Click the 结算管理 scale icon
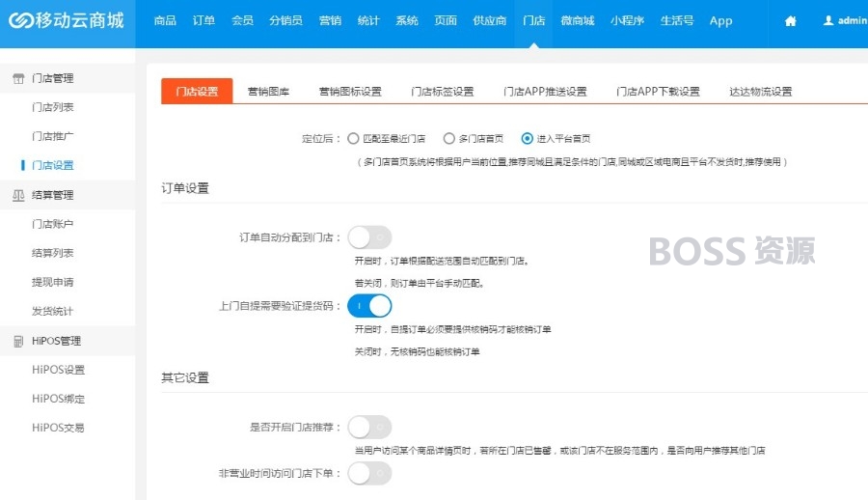Screen dimensions: 868x500 [x=18, y=195]
